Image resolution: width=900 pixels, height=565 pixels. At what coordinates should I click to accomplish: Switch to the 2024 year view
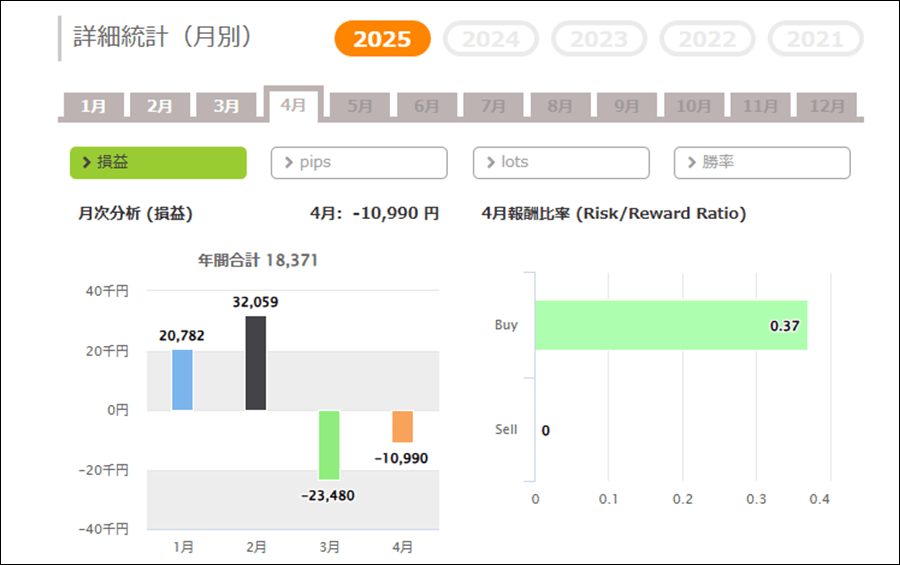click(491, 39)
